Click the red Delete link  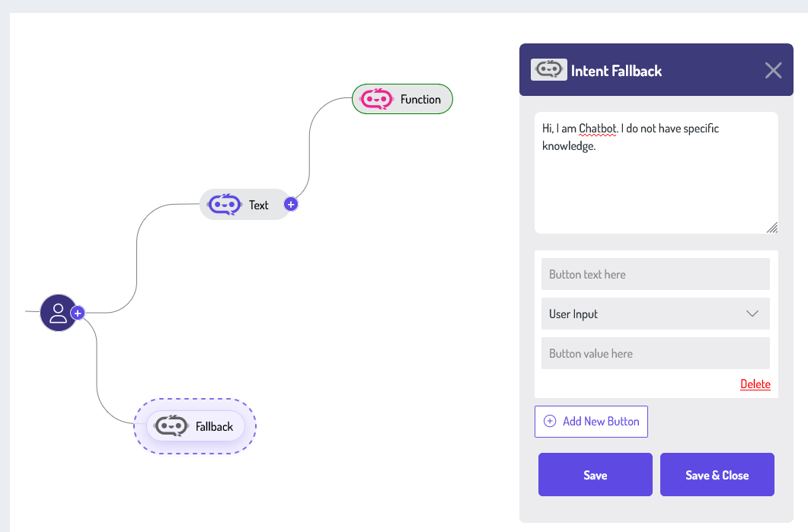click(x=755, y=384)
